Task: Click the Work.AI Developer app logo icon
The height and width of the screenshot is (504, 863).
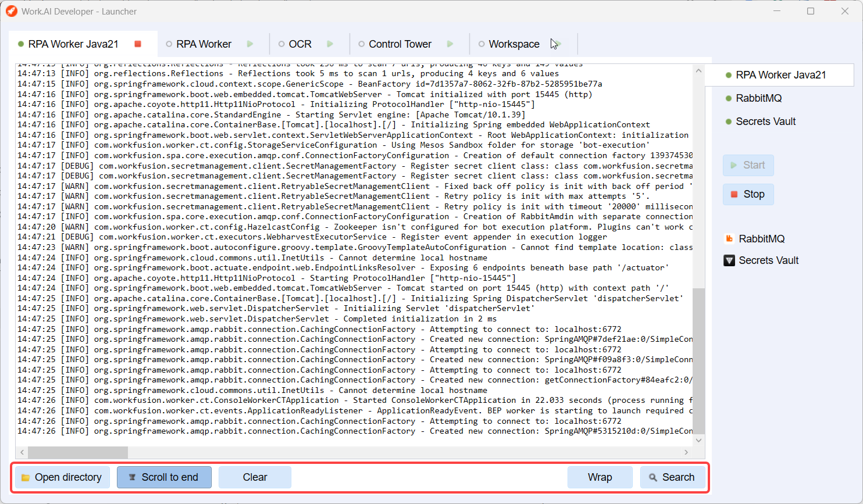Action: [12, 11]
